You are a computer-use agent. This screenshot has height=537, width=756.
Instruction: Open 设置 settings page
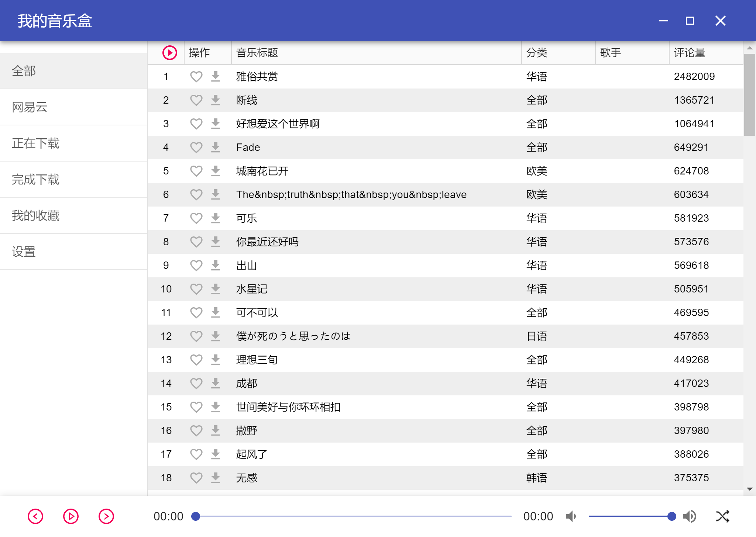(x=74, y=252)
